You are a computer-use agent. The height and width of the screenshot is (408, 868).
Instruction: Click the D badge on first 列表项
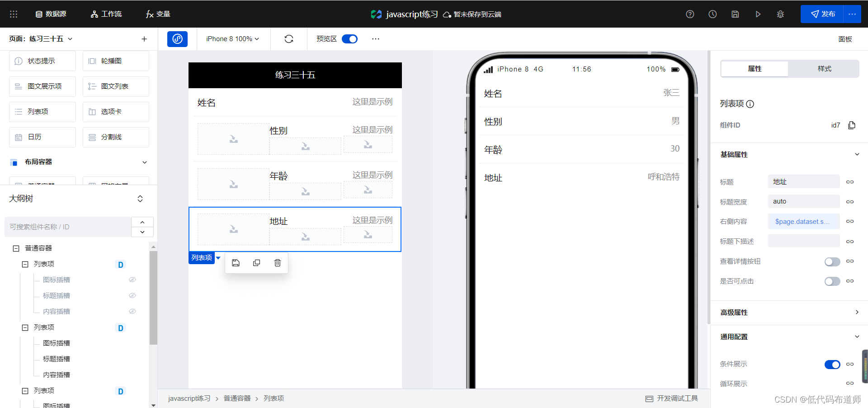click(x=121, y=265)
